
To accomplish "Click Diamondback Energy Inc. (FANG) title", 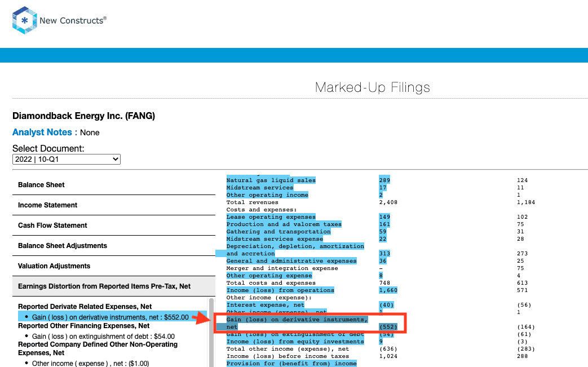I will (x=83, y=116).
